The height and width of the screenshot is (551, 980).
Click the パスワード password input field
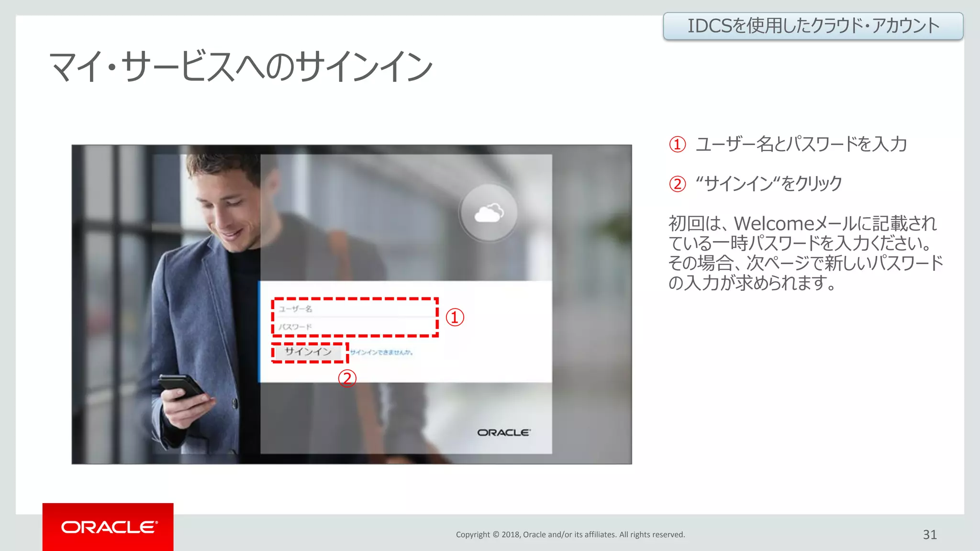pos(356,327)
